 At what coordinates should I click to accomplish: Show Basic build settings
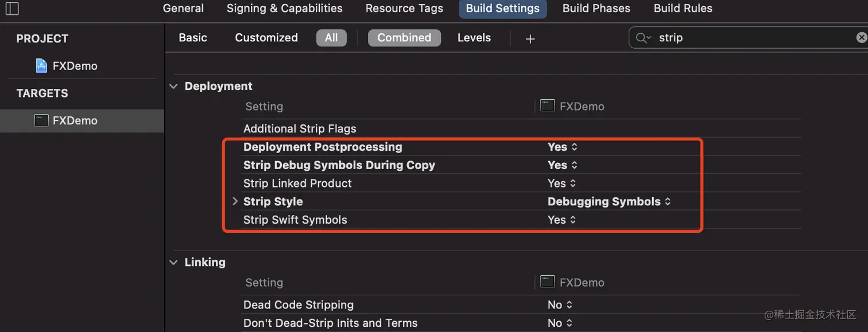pyautogui.click(x=193, y=38)
